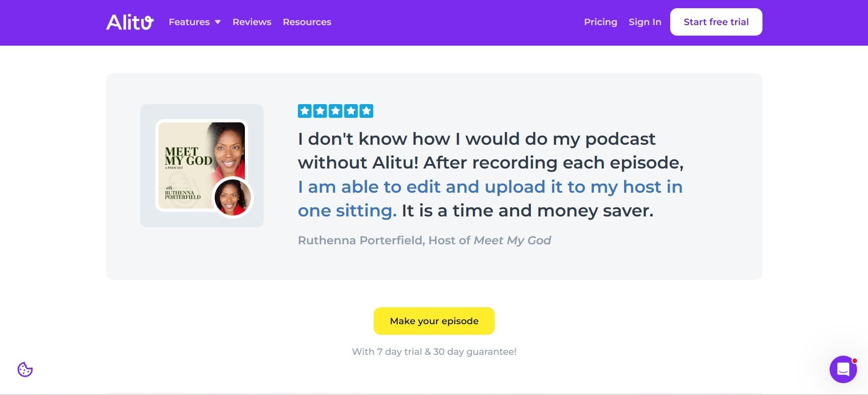Open the cookie settings icon
The height and width of the screenshot is (395, 868).
click(x=25, y=369)
